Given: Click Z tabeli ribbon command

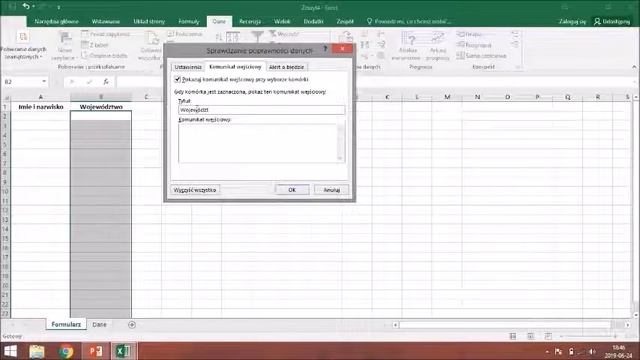Looking at the screenshot, I should 95,45.
